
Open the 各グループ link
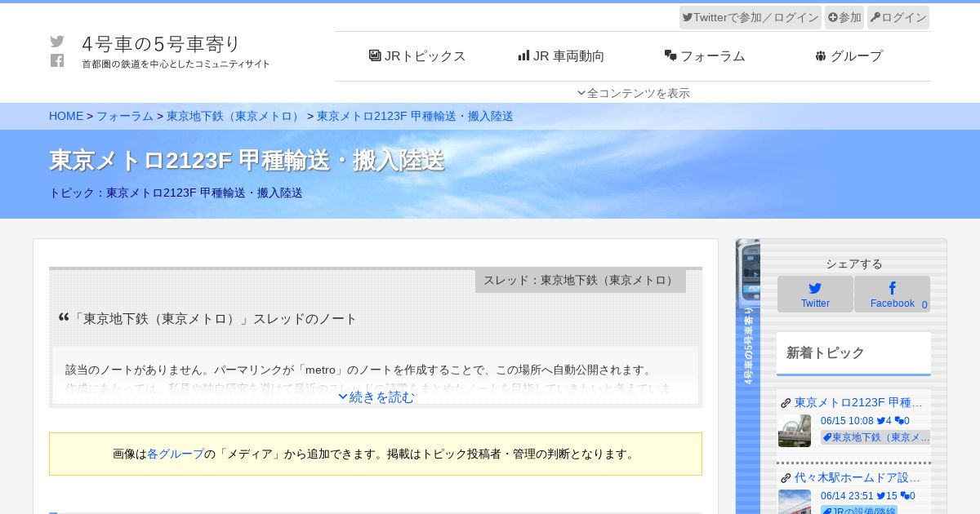click(176, 454)
